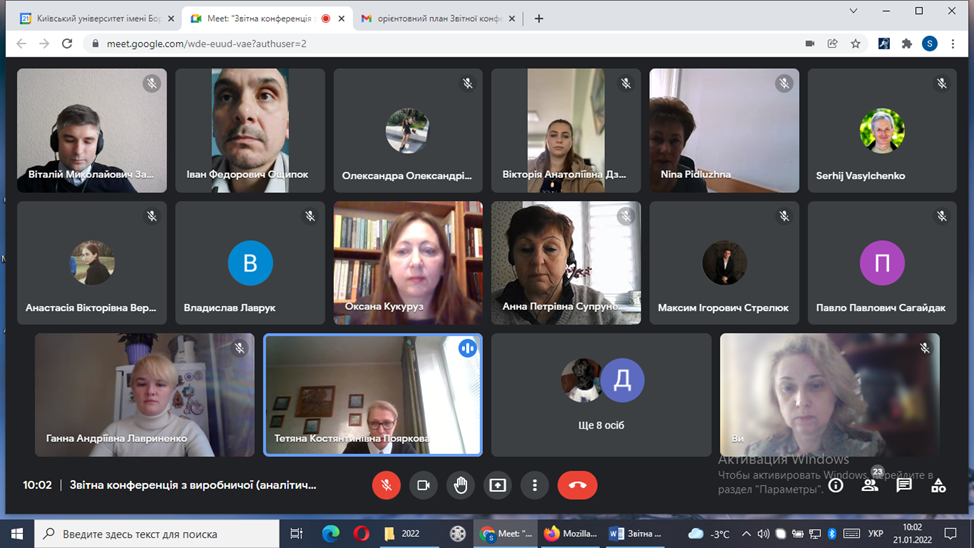974x548 pixels.
Task: Open Chrome extensions puzzle icon
Action: (907, 44)
